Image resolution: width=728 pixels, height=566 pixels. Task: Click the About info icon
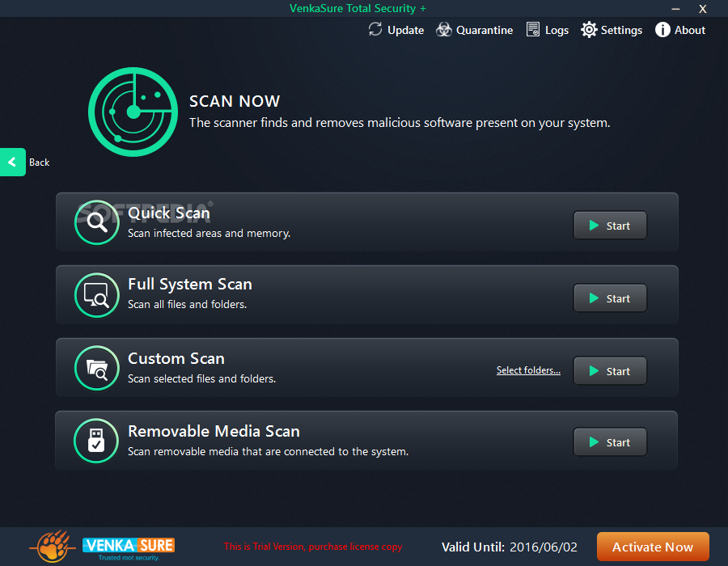(662, 30)
